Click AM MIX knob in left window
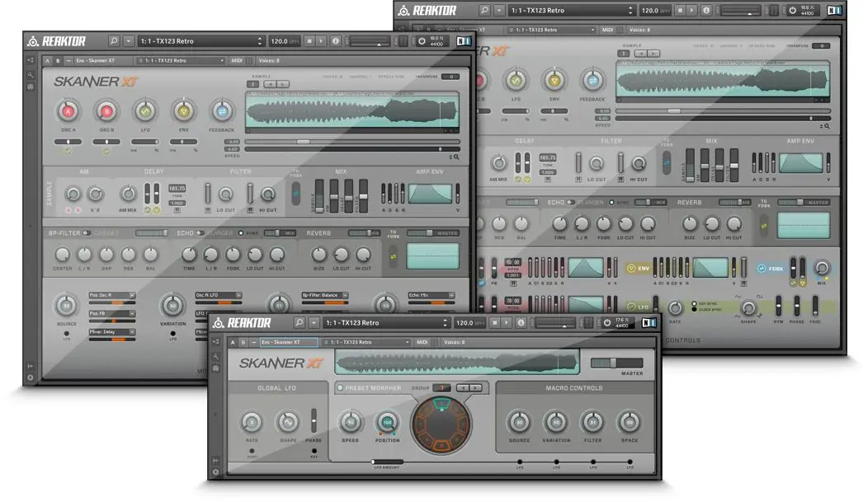This screenshot has height=502, width=868. tap(128, 194)
